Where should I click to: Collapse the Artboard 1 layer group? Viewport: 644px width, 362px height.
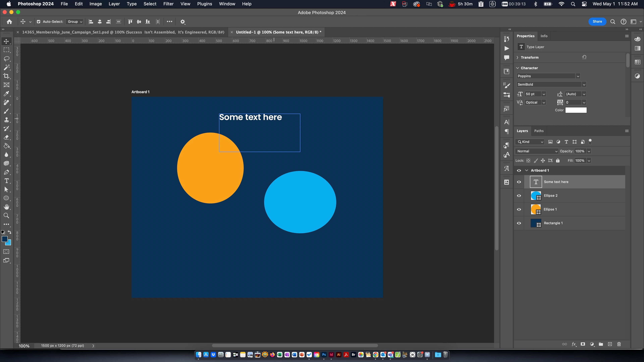(x=526, y=170)
